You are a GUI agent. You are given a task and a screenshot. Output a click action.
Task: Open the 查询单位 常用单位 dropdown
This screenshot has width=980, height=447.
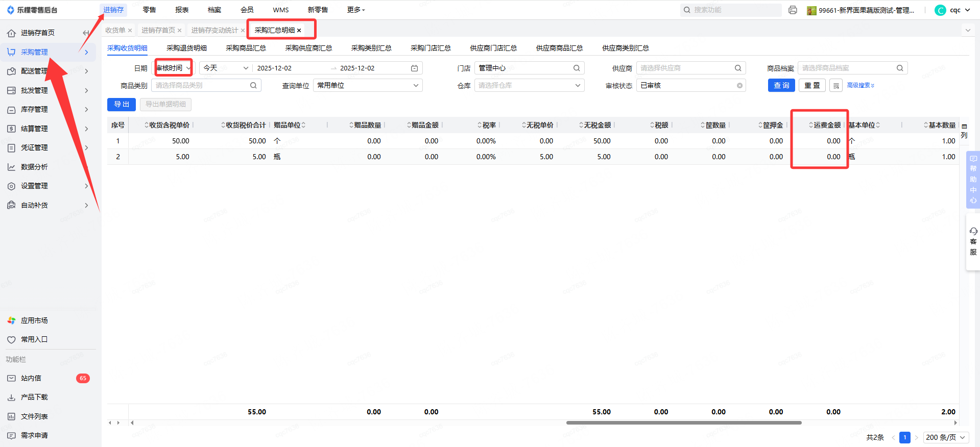point(368,85)
